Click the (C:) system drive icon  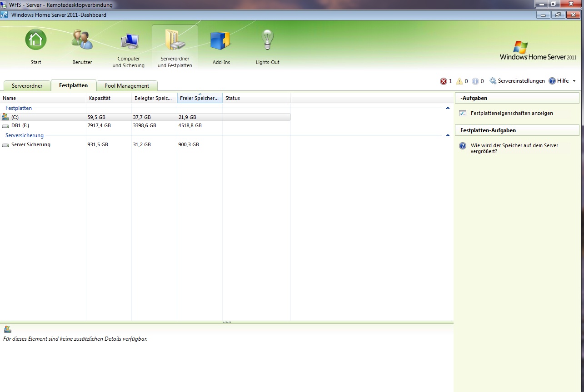[5, 117]
